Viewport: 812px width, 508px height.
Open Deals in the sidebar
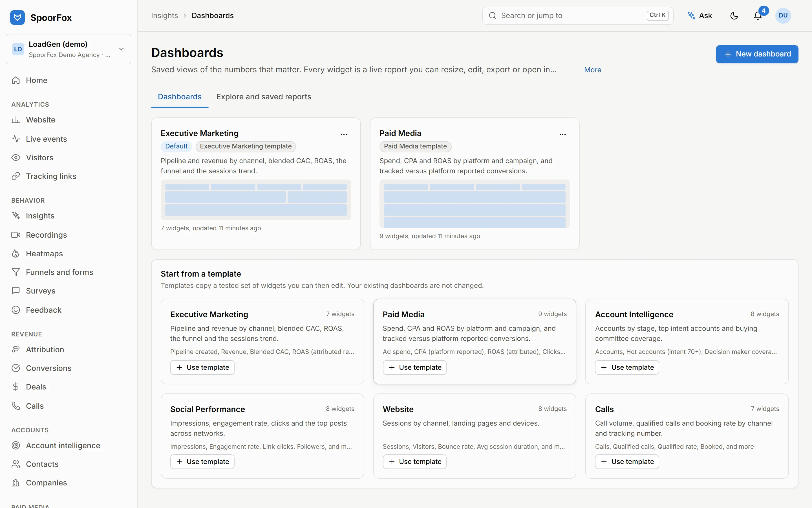[x=69, y=387]
